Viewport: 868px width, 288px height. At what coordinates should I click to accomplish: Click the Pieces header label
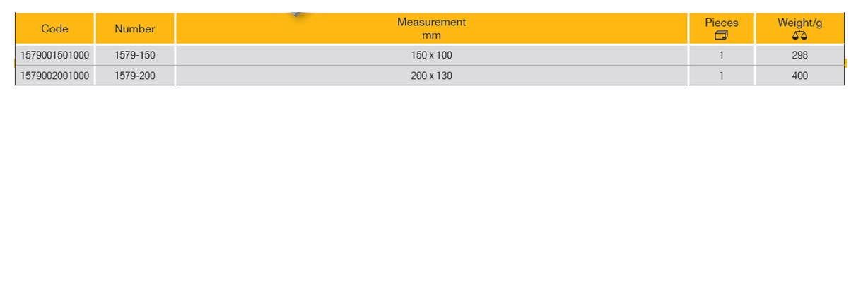[x=721, y=23]
